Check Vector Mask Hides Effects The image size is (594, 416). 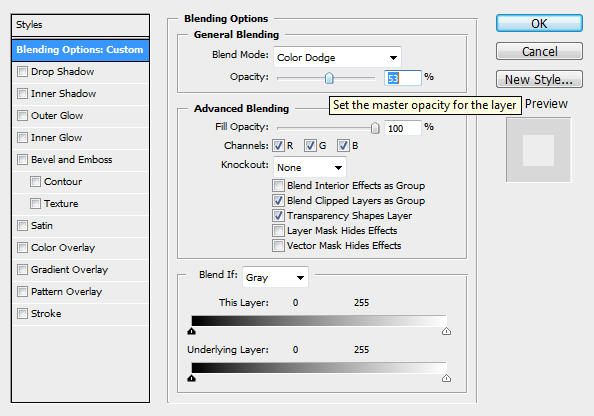pos(278,246)
